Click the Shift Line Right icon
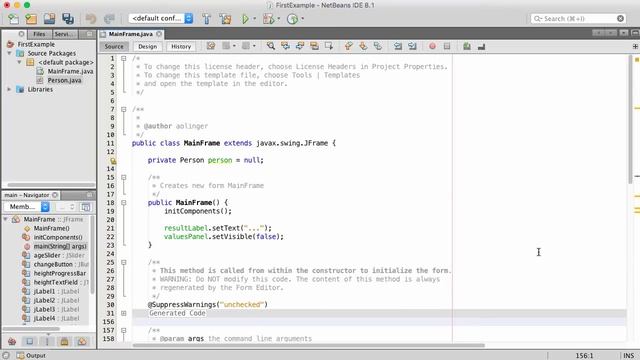 pos(412,46)
